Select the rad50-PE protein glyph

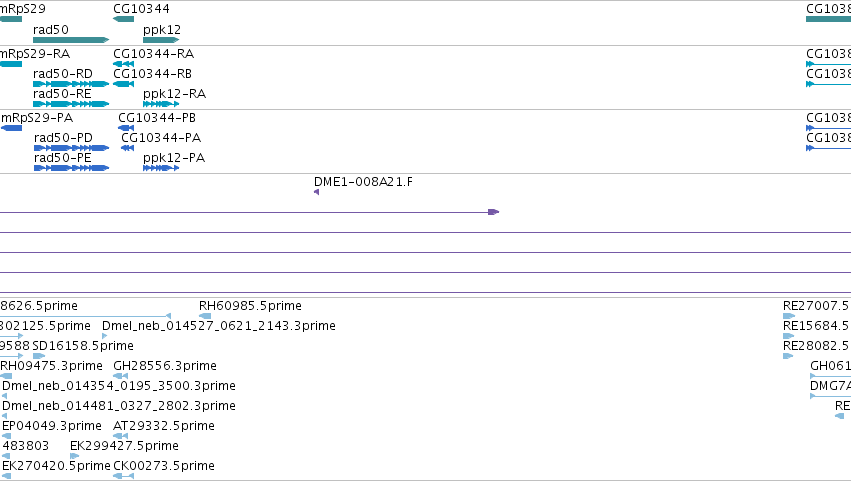(x=72, y=168)
